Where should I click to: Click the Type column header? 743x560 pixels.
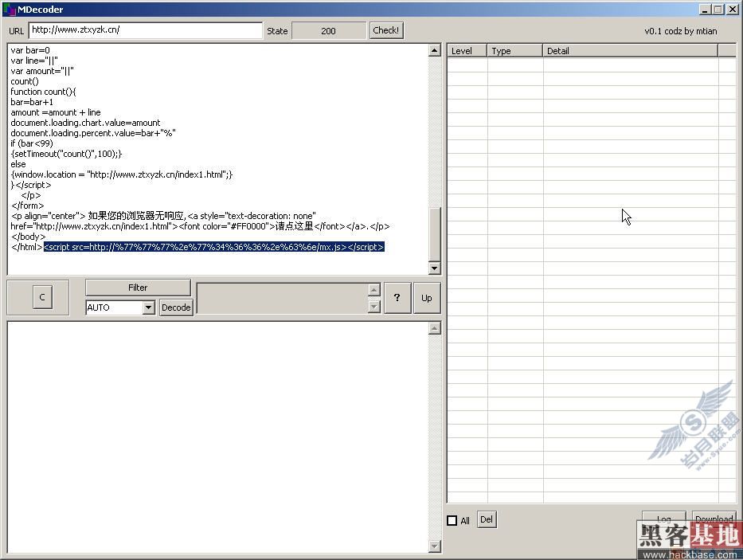click(x=515, y=51)
